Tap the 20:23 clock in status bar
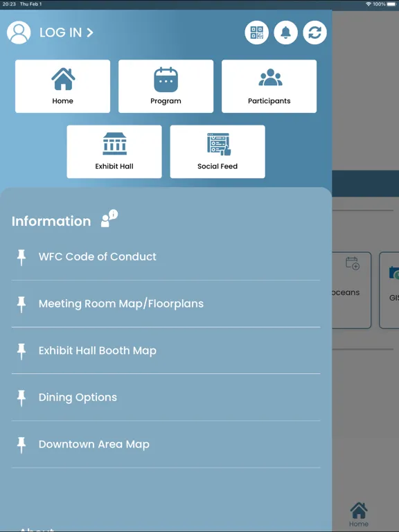This screenshot has width=399, height=532. pos(9,4)
